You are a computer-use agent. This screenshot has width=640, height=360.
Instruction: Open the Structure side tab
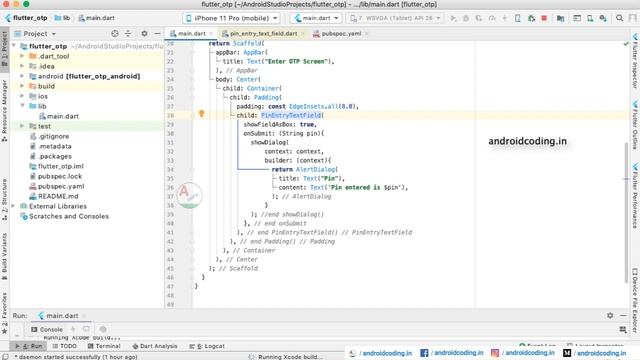[4, 200]
